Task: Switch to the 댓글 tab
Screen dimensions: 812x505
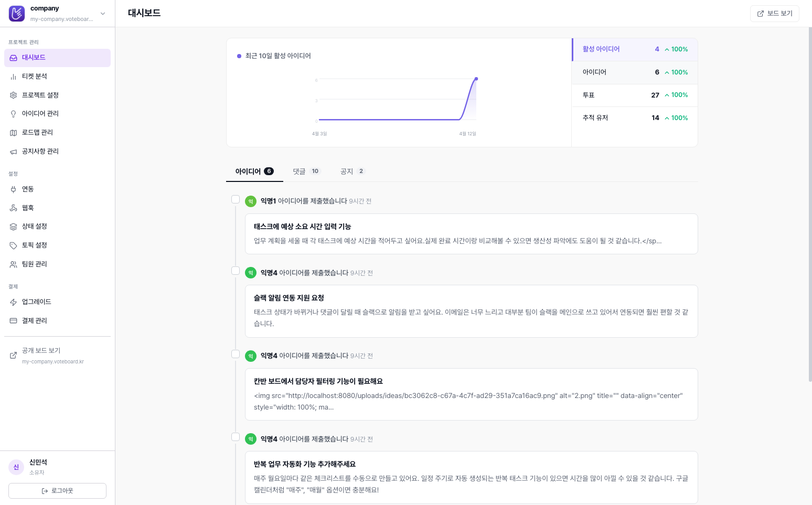Action: click(x=306, y=171)
